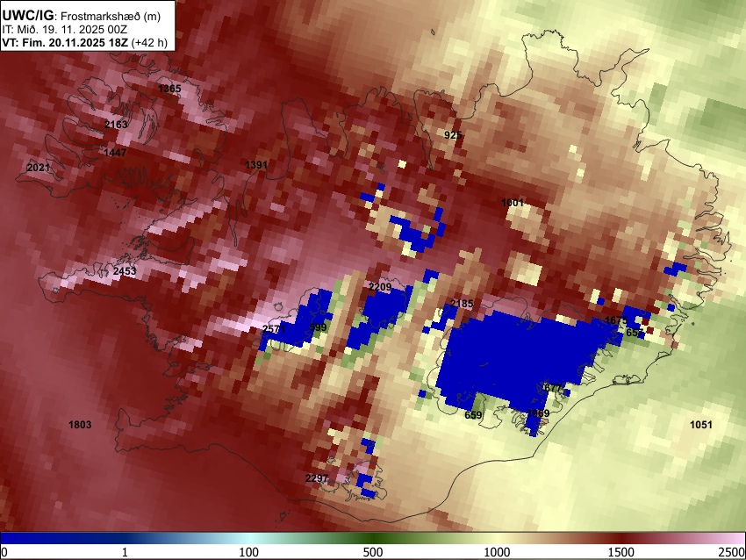Click the map value 1051
This screenshot has height=560, width=746.
(x=701, y=425)
